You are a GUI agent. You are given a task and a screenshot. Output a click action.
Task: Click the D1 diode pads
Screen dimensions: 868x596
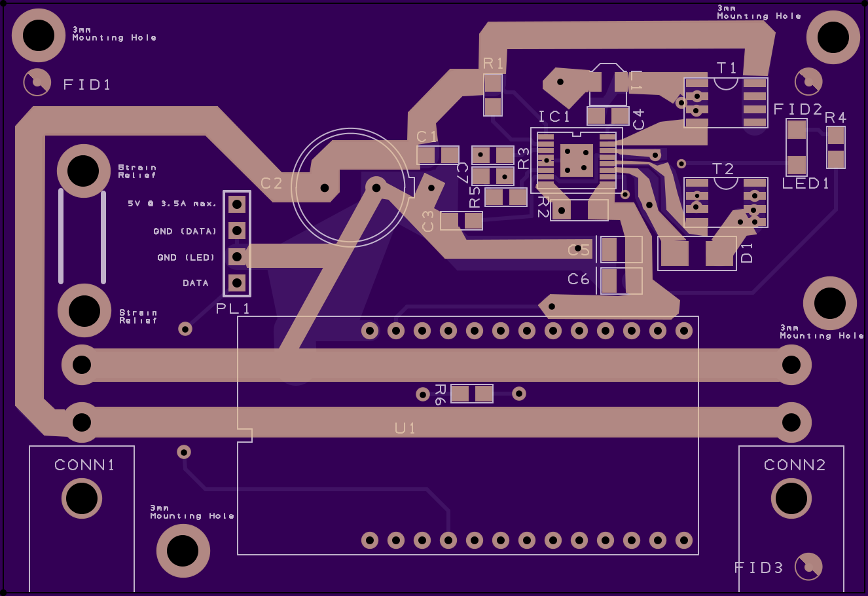tap(698, 253)
